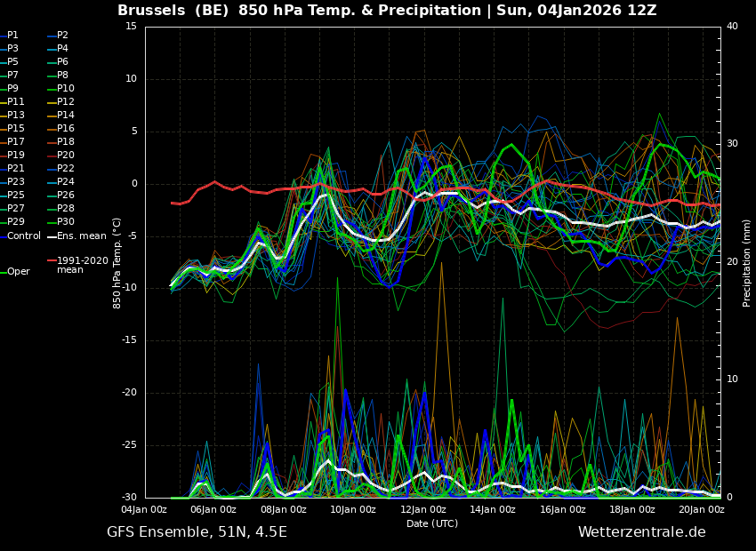Click the P14 legend label
The width and height of the screenshot is (756, 551).
pyautogui.click(x=66, y=116)
